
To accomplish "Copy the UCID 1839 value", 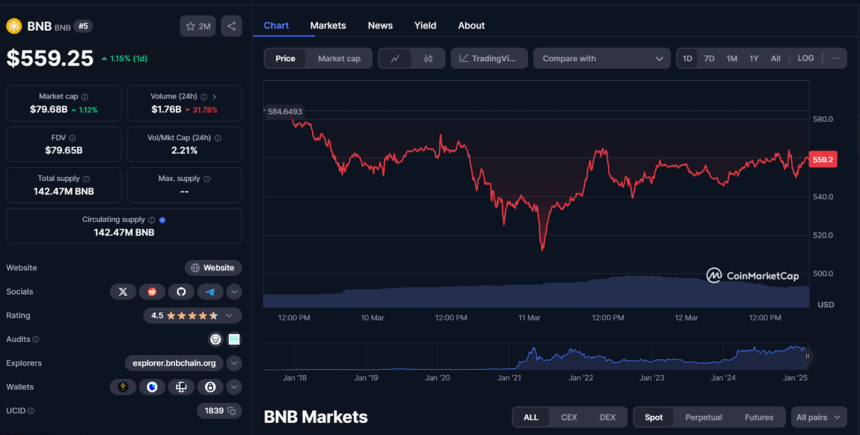I will (x=231, y=411).
